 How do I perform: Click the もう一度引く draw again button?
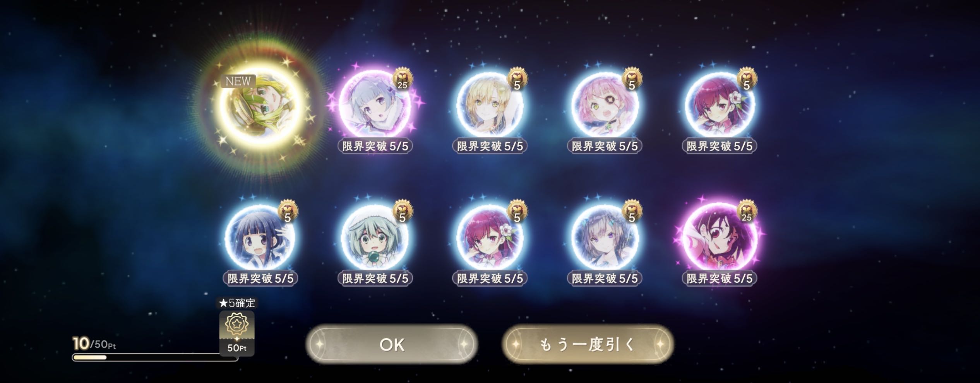point(588,344)
